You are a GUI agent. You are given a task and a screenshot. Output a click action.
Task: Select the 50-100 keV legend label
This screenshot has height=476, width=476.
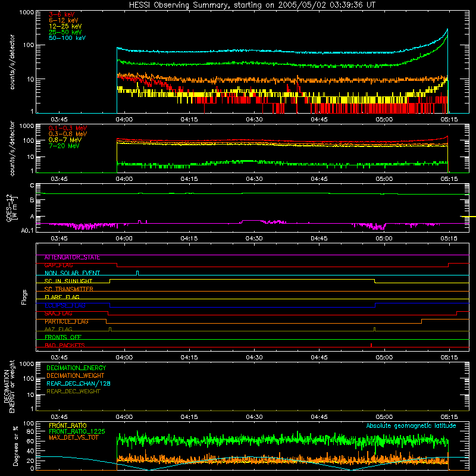point(67,38)
